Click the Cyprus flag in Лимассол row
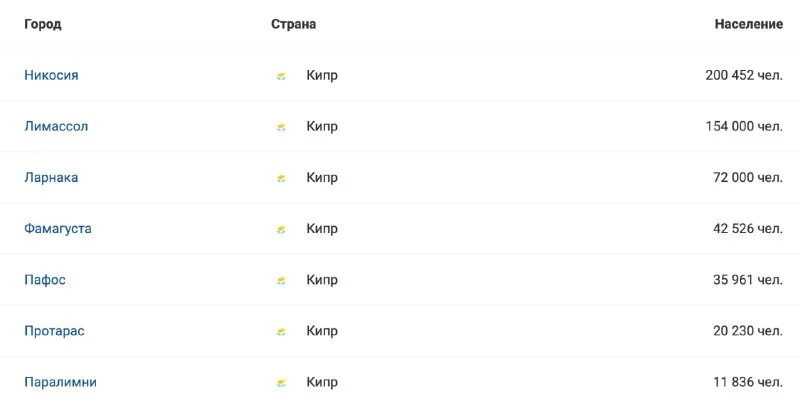Viewport: 800px width, 405px height. tap(281, 127)
